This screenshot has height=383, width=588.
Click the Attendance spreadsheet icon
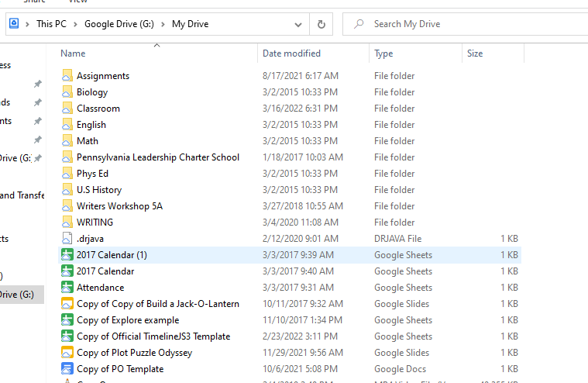point(67,288)
